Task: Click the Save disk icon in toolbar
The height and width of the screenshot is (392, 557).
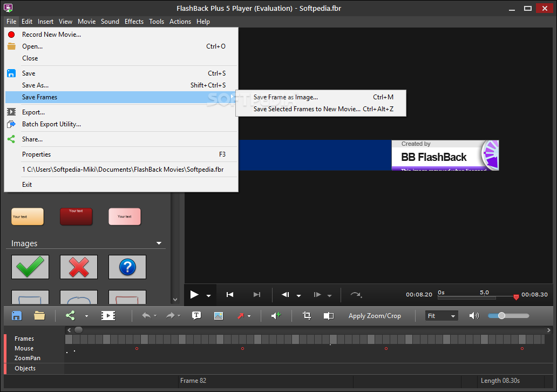Action: coord(17,315)
